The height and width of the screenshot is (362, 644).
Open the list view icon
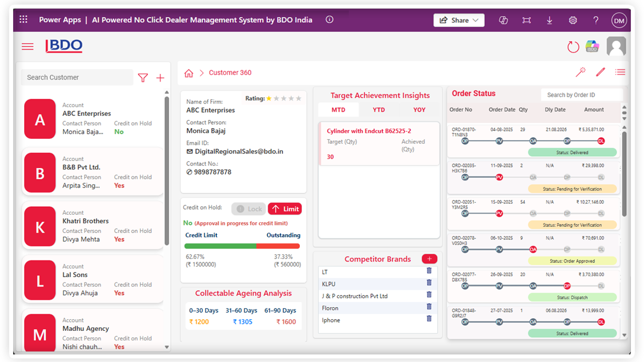tap(620, 72)
